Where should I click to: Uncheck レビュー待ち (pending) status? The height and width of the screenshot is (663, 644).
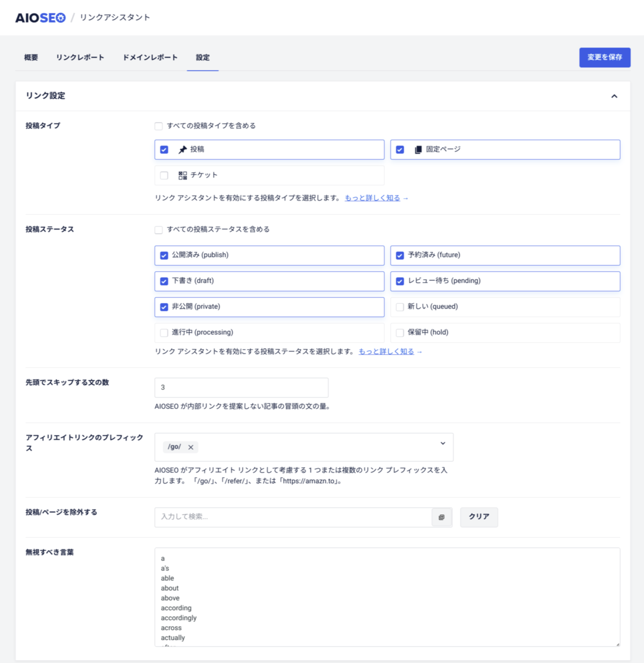pos(400,281)
